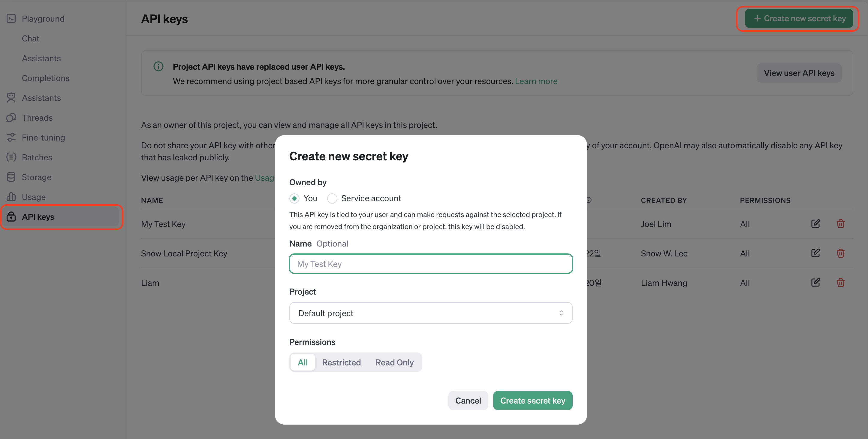This screenshot has width=868, height=439.
Task: Click the API keys lock icon
Action: tap(11, 217)
